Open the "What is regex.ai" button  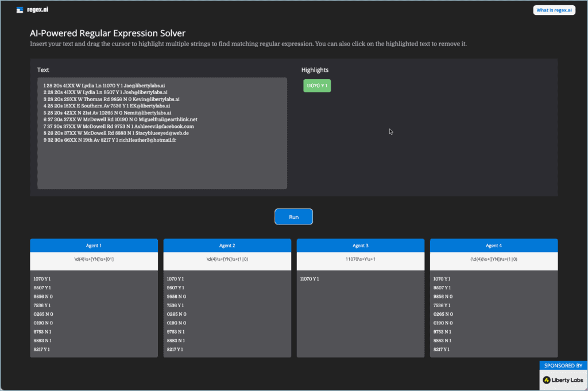pos(554,10)
